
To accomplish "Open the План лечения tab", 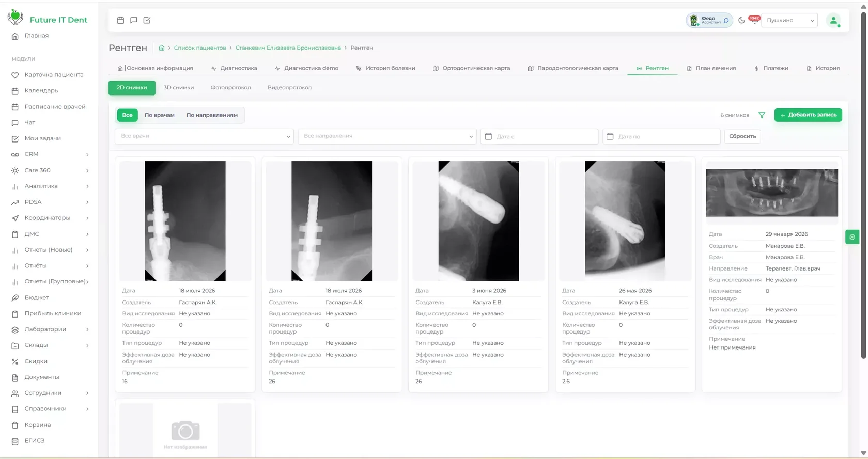I will click(711, 68).
